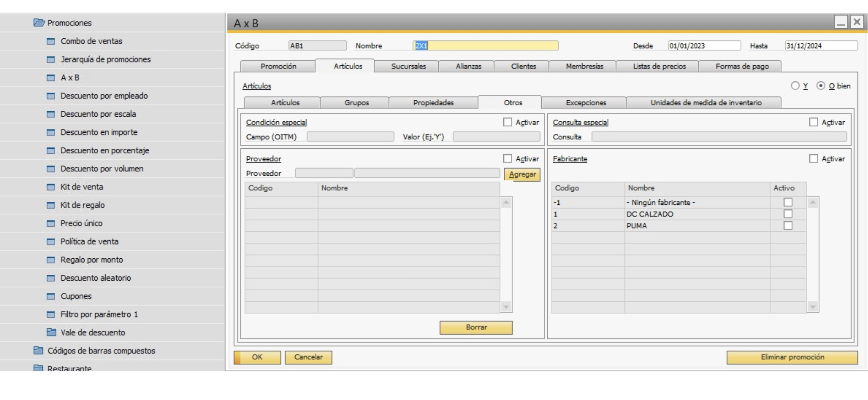Close the A x B window
The image size is (868, 400).
(857, 22)
